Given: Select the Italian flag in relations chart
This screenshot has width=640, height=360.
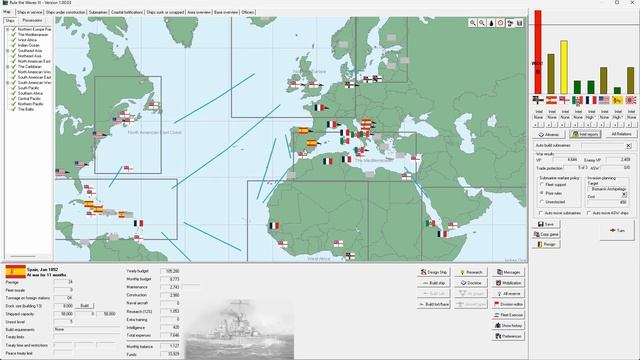Looking at the screenshot, I should tap(578, 100).
